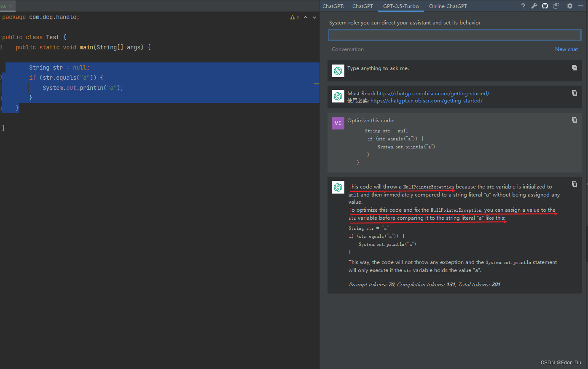Collapse the if-block fold marker in gutter
Viewport: 588px width, 369px height.
coord(1,78)
